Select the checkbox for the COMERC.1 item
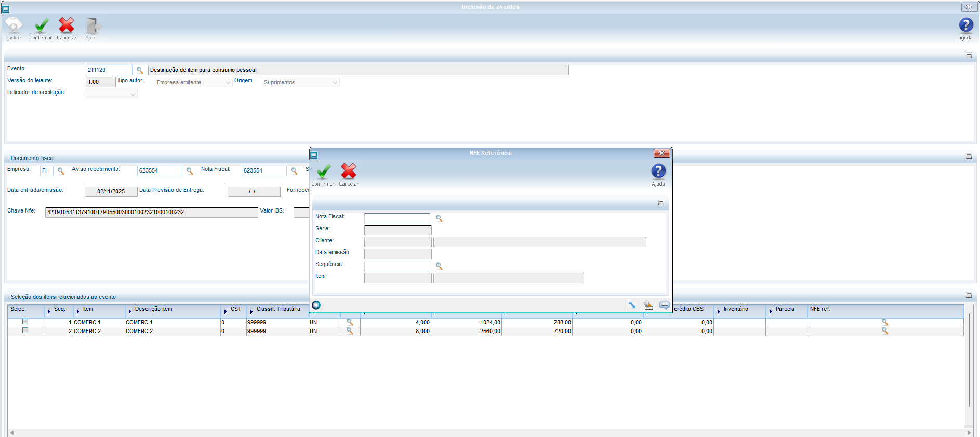980x437 pixels. tap(25, 322)
